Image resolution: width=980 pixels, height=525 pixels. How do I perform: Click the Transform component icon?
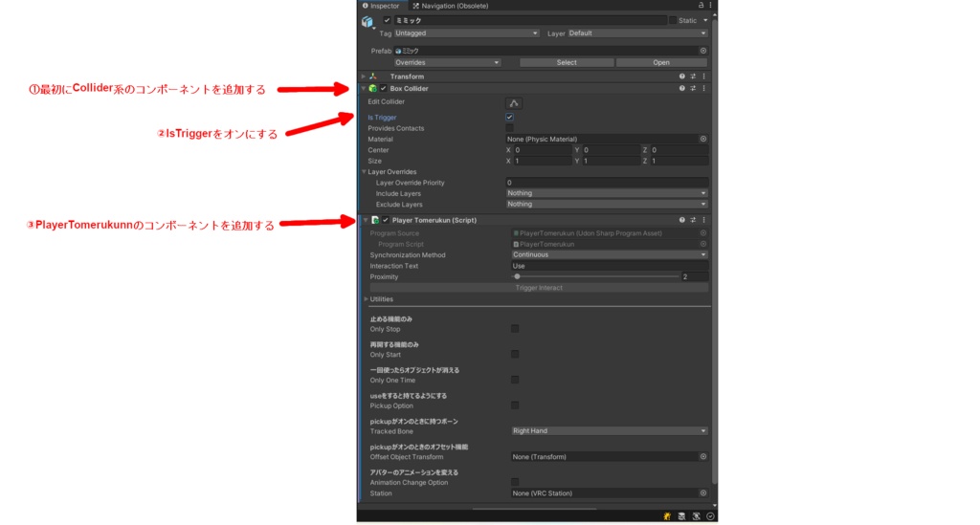point(373,77)
